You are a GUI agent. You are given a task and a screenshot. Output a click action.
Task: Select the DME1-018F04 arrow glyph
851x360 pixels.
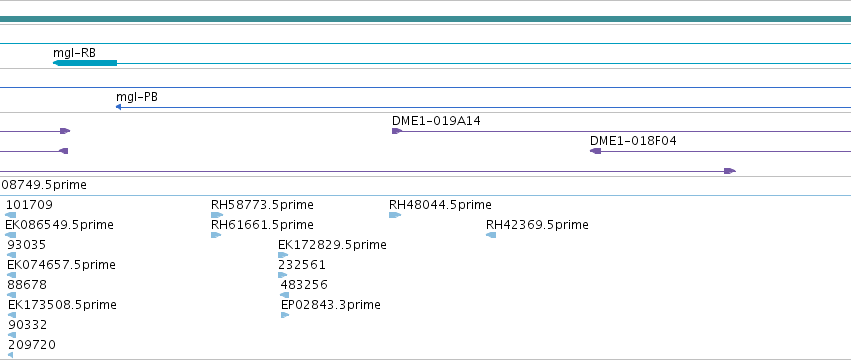[595, 151]
